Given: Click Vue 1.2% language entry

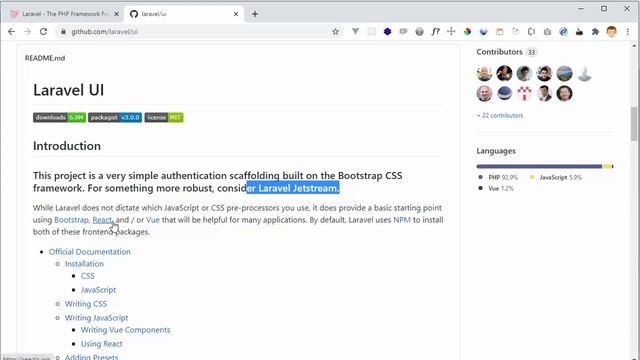Looking at the screenshot, I should 496,189.
